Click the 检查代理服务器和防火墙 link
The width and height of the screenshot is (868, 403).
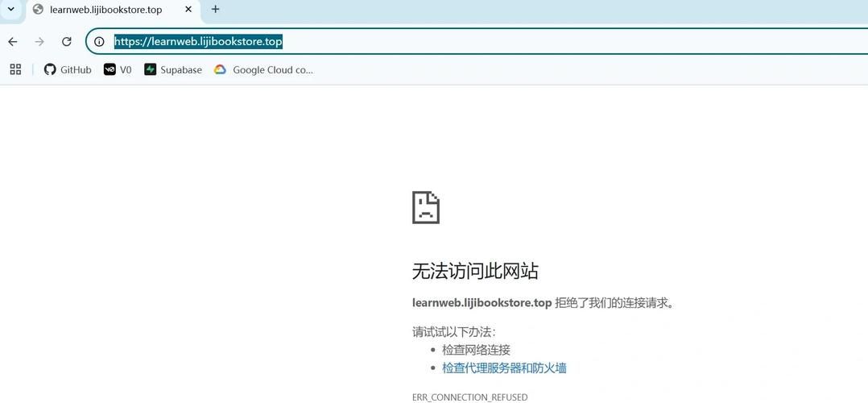pyautogui.click(x=504, y=368)
